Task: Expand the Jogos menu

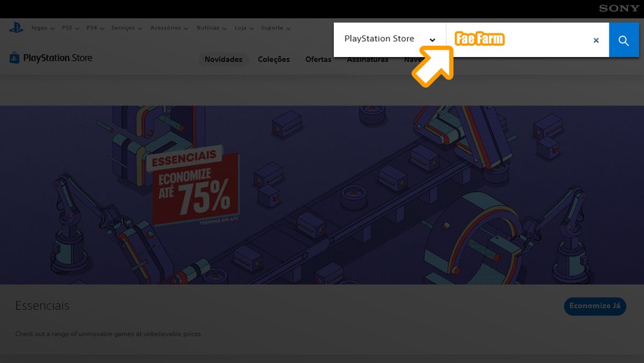Action: (x=43, y=28)
